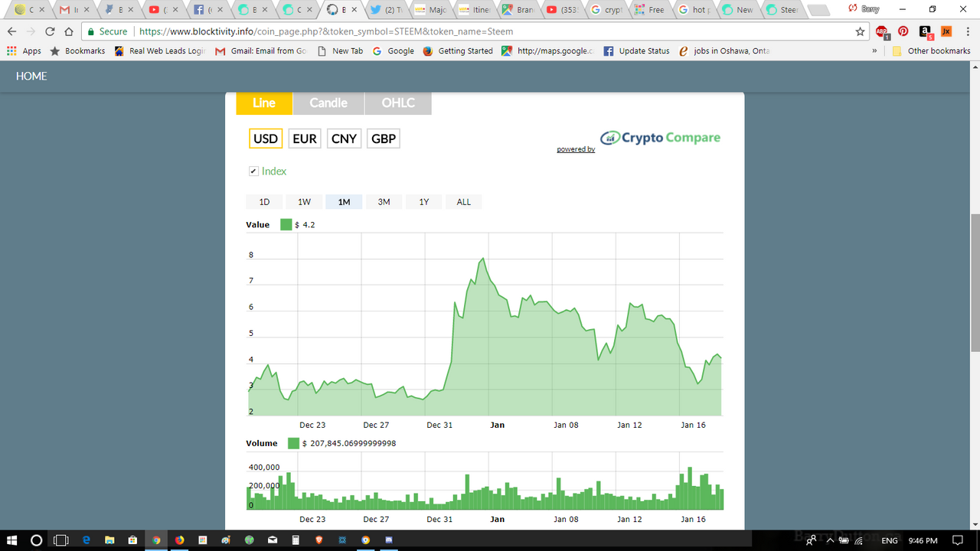Image resolution: width=980 pixels, height=551 pixels.
Task: Click the browser back arrow
Action: pyautogui.click(x=11, y=31)
